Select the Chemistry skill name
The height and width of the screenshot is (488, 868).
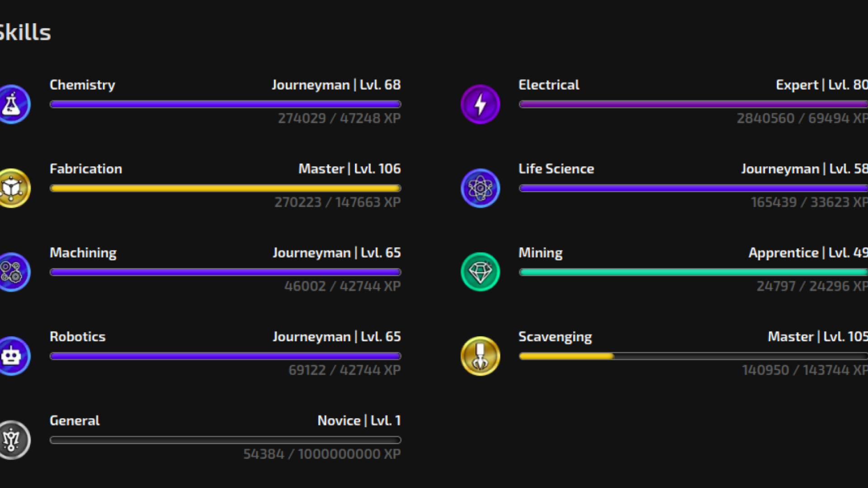click(x=82, y=85)
